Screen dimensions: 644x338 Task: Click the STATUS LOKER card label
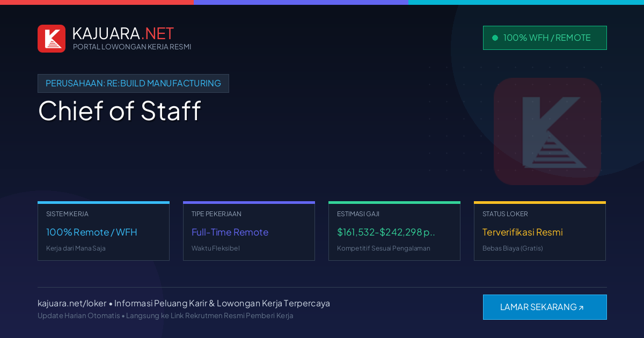pos(505,214)
